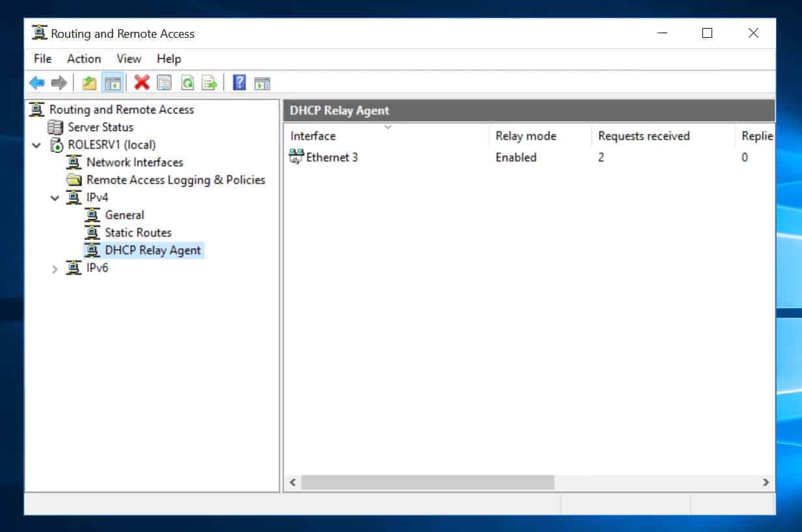Select the IPv6 label in the tree

[97, 268]
